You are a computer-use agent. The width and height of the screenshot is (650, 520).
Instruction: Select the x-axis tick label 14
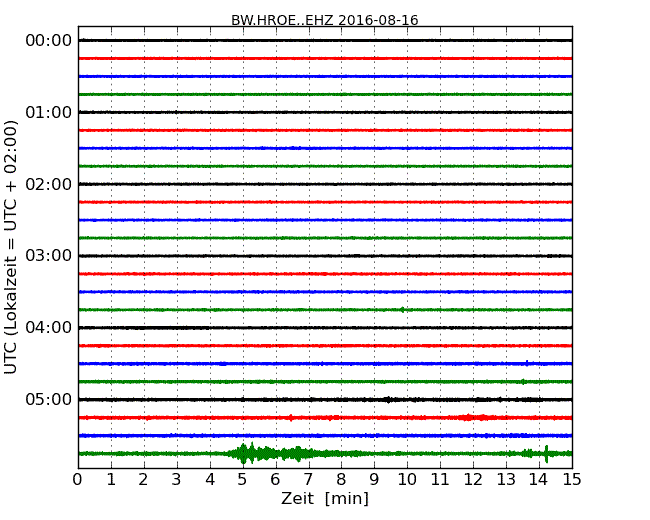(x=539, y=480)
